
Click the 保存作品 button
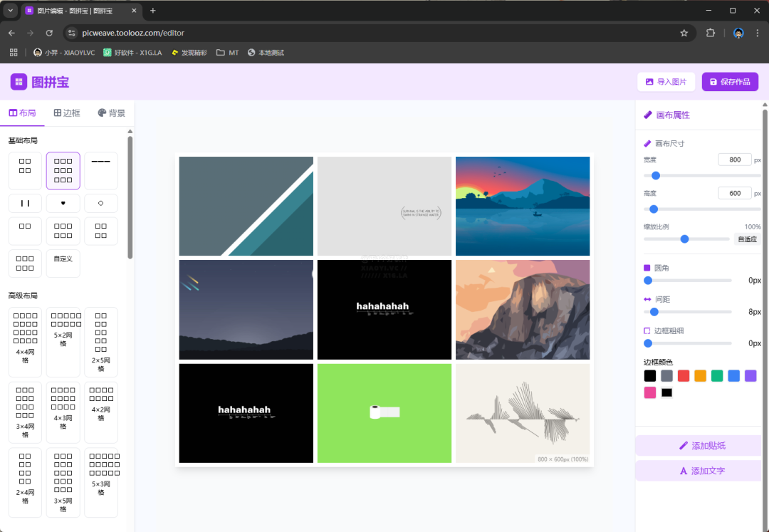point(730,82)
